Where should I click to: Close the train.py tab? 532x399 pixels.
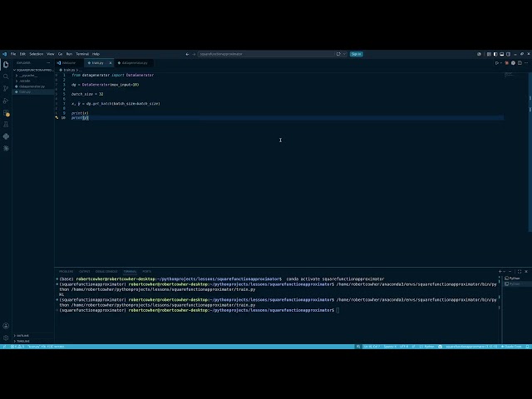tap(111, 63)
